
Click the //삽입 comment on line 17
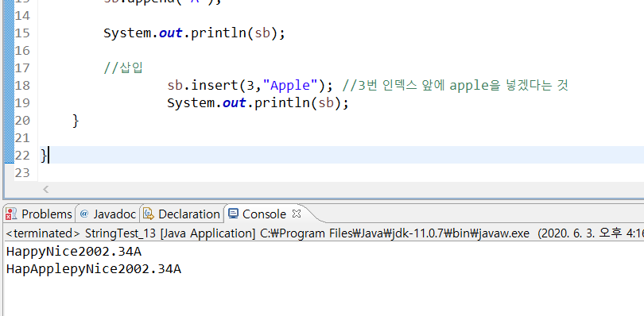click(123, 67)
